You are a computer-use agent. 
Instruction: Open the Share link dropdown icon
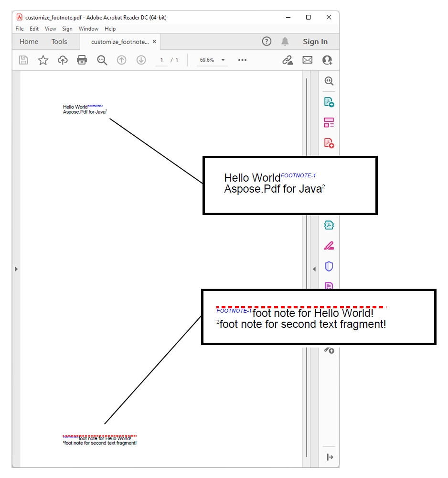pyautogui.click(x=288, y=60)
